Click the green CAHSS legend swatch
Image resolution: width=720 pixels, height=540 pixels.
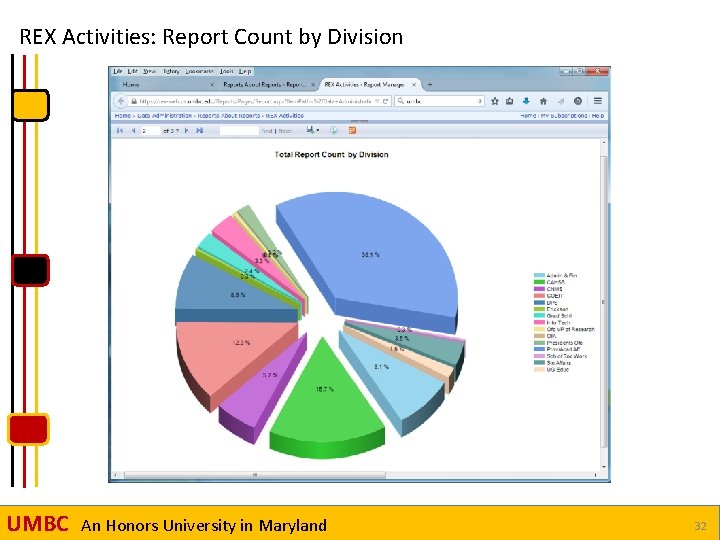tap(539, 282)
